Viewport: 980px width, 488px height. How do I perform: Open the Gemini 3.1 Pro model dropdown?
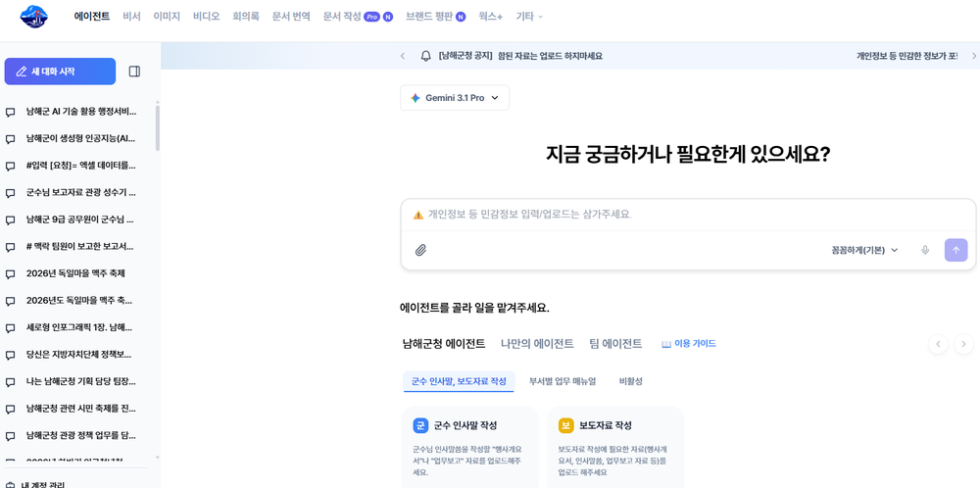[x=455, y=98]
